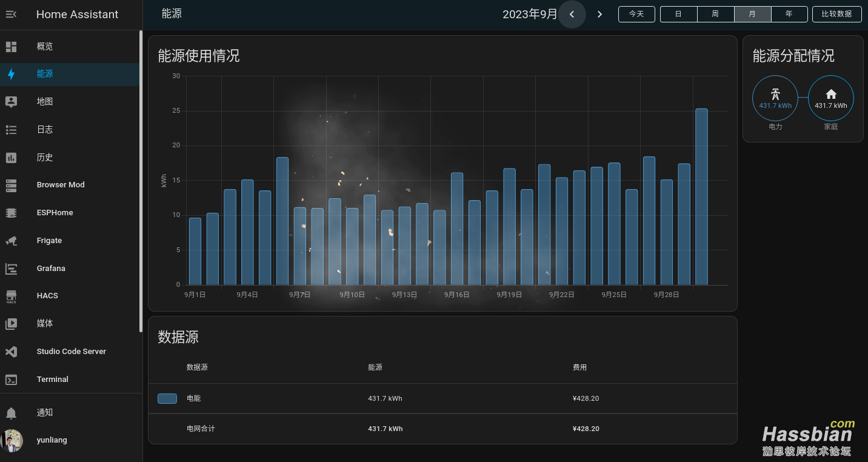Open 媒体 sidebar entry
Viewport: 868px width, 462px height.
[70, 324]
